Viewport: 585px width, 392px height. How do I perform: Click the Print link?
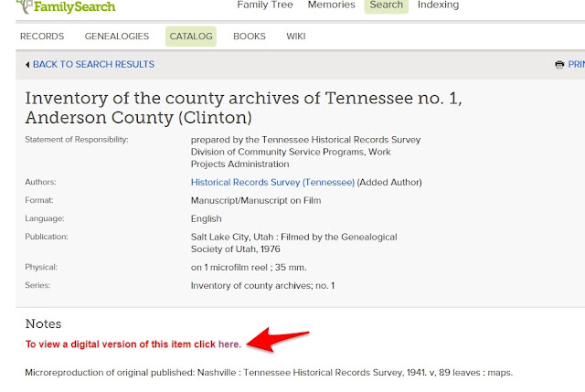pos(576,64)
